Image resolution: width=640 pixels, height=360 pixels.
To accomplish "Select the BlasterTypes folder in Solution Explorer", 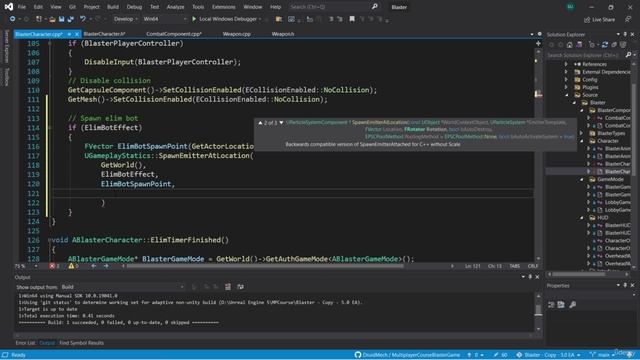I will point(611,133).
